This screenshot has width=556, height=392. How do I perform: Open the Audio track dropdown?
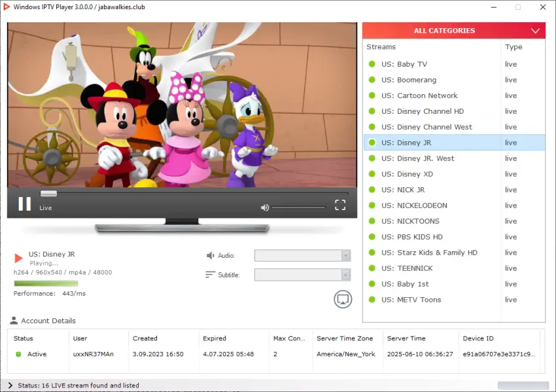click(x=302, y=255)
